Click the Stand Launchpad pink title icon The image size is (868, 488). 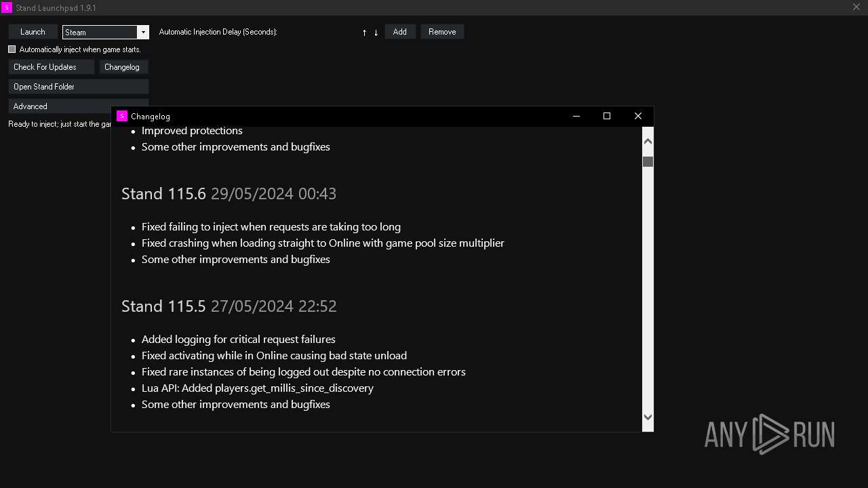(7, 7)
